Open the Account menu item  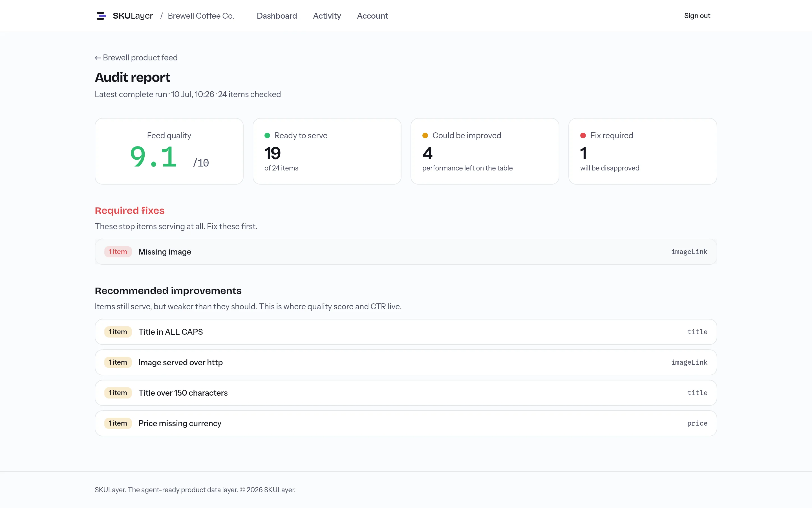tap(372, 16)
